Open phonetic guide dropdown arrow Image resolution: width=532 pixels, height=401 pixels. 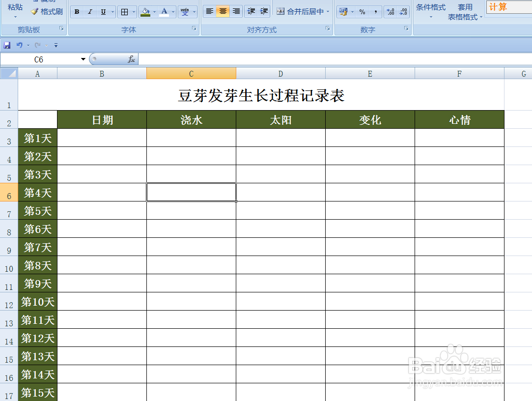(195, 12)
